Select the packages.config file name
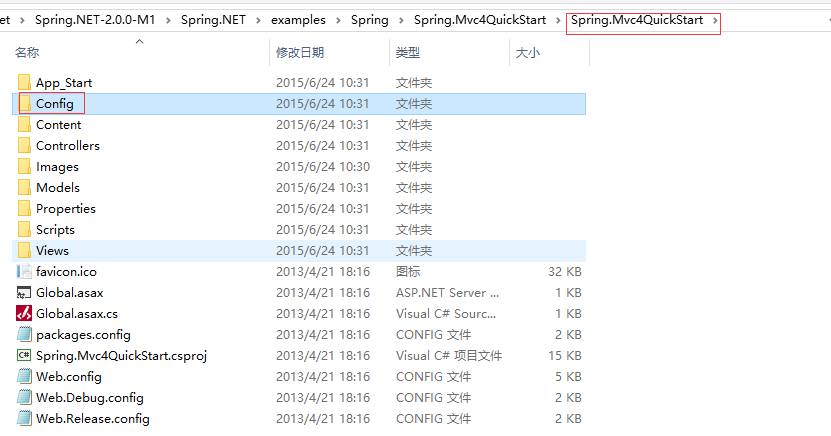 pyautogui.click(x=83, y=335)
